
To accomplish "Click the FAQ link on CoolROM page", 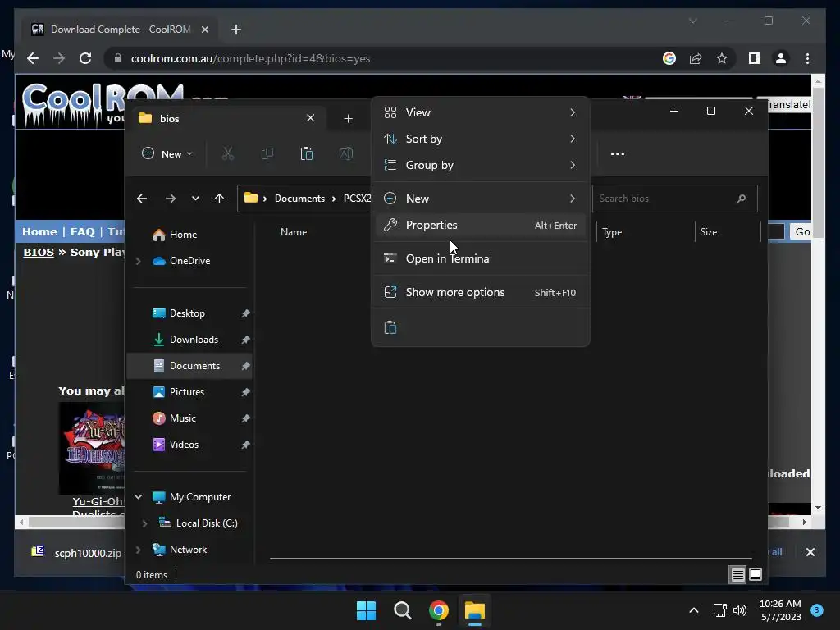I will [x=83, y=232].
